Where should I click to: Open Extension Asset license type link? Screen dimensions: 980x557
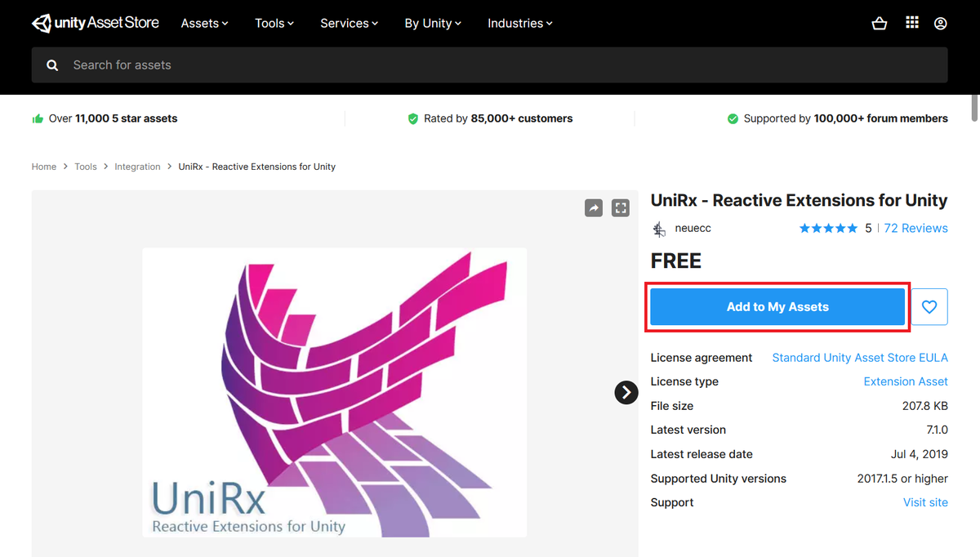coord(906,381)
